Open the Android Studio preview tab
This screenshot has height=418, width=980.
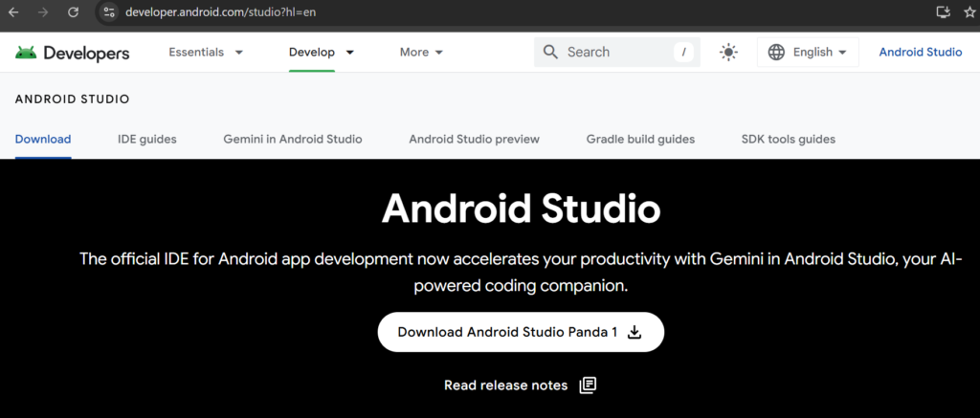pos(474,140)
